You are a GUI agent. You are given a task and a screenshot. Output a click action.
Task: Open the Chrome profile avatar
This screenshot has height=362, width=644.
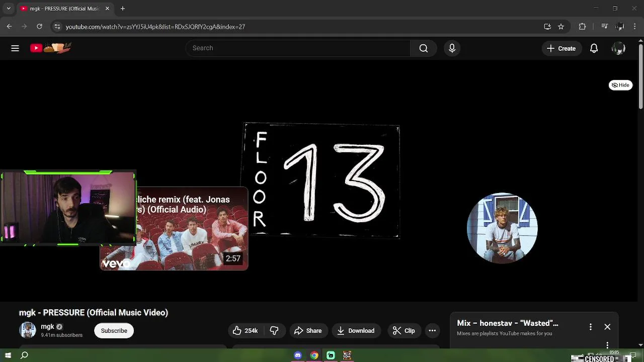click(x=620, y=26)
